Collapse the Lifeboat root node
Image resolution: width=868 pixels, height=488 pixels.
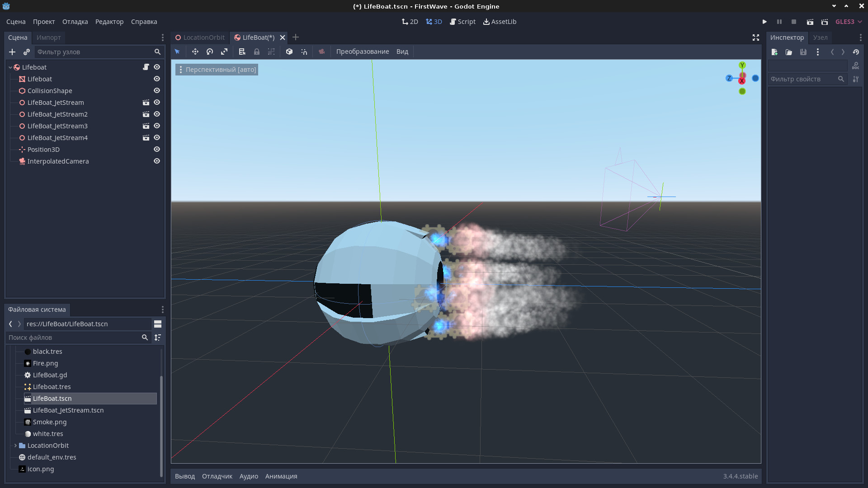point(10,67)
